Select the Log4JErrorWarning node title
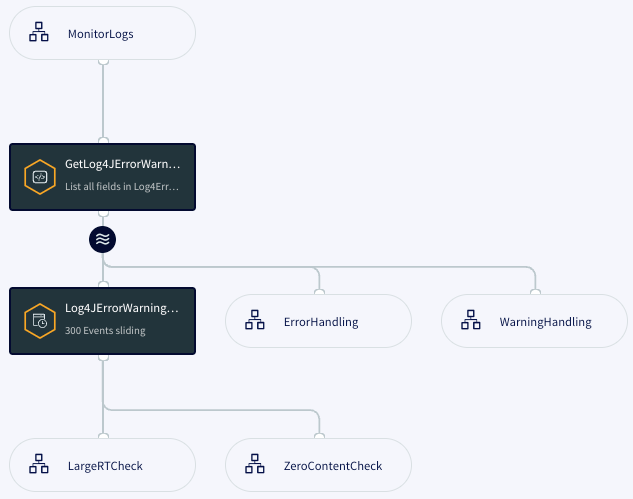Image resolution: width=633 pixels, height=499 pixels. pyautogui.click(x=122, y=308)
